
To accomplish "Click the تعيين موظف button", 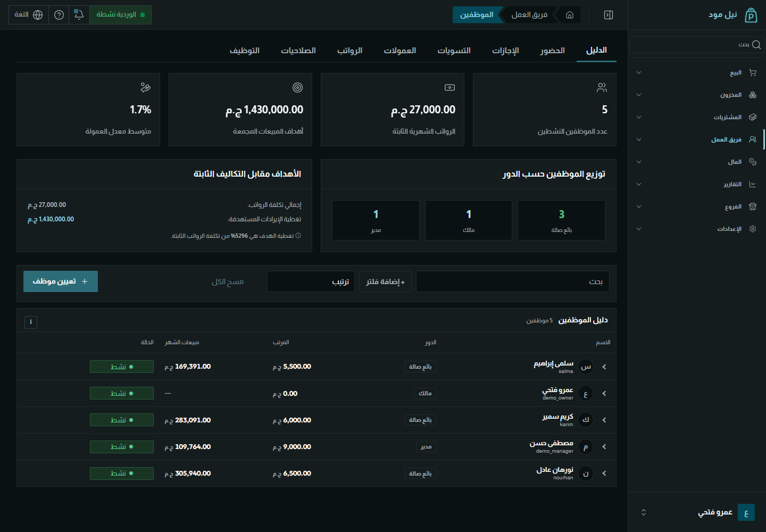I will tap(61, 281).
